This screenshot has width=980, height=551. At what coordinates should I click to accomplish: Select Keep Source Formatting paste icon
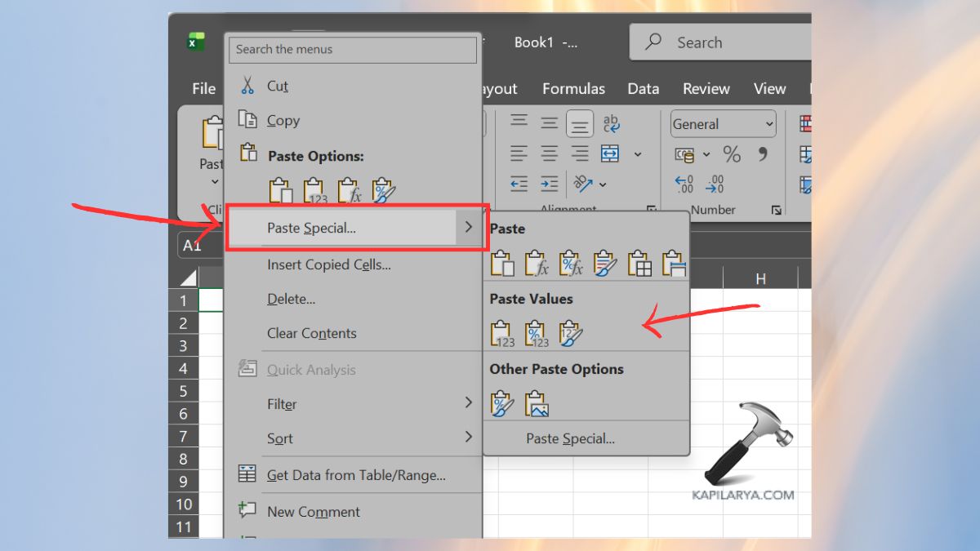(605, 264)
